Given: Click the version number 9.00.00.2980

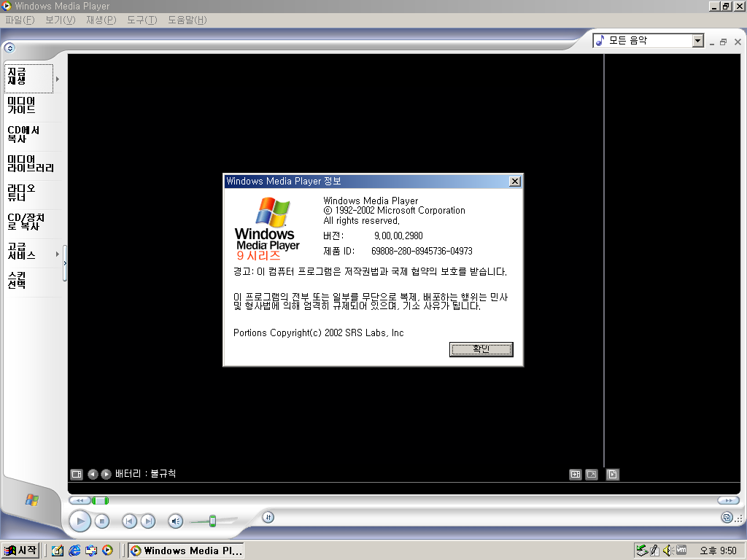Looking at the screenshot, I should pyautogui.click(x=398, y=236).
